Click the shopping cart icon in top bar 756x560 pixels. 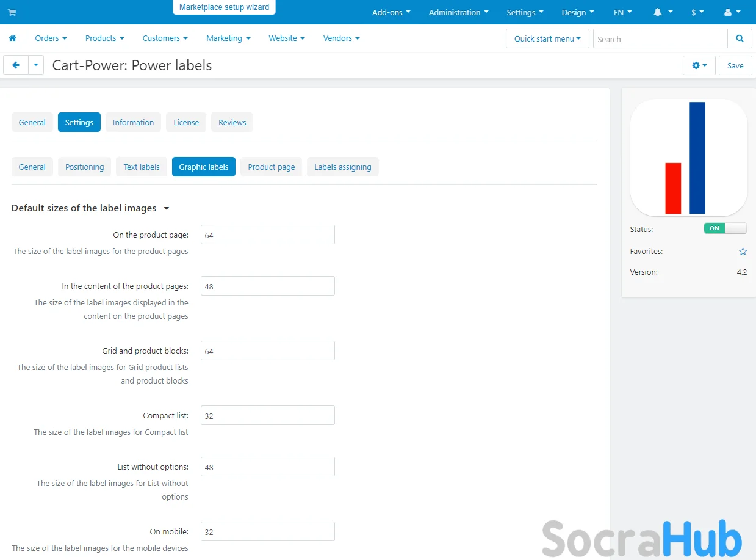pyautogui.click(x=12, y=12)
